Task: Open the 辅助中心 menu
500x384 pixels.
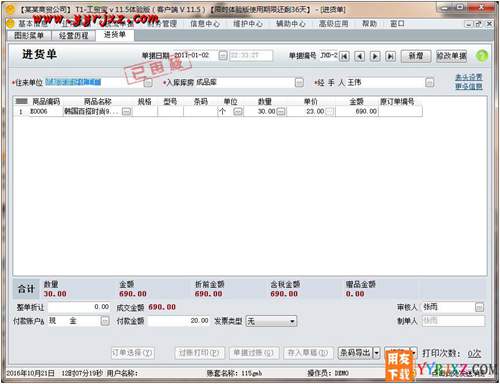Action: [291, 24]
